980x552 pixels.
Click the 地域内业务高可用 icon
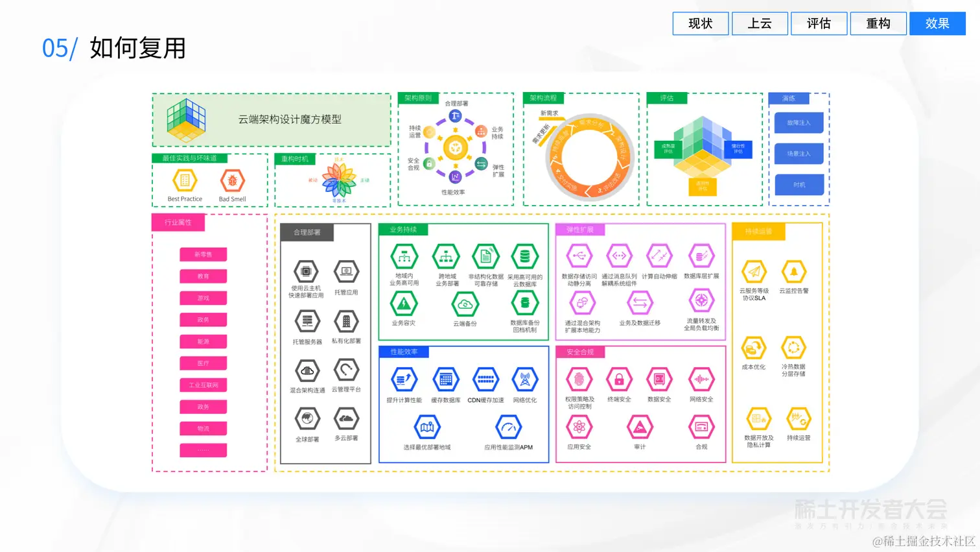coord(404,257)
